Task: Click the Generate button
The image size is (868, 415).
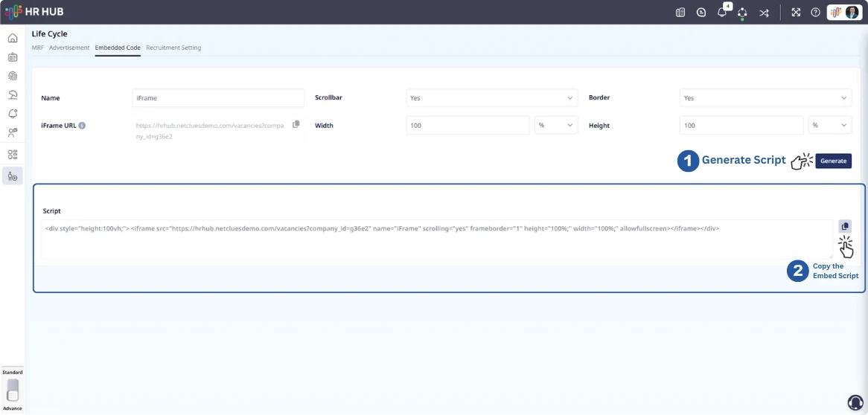Action: click(833, 161)
